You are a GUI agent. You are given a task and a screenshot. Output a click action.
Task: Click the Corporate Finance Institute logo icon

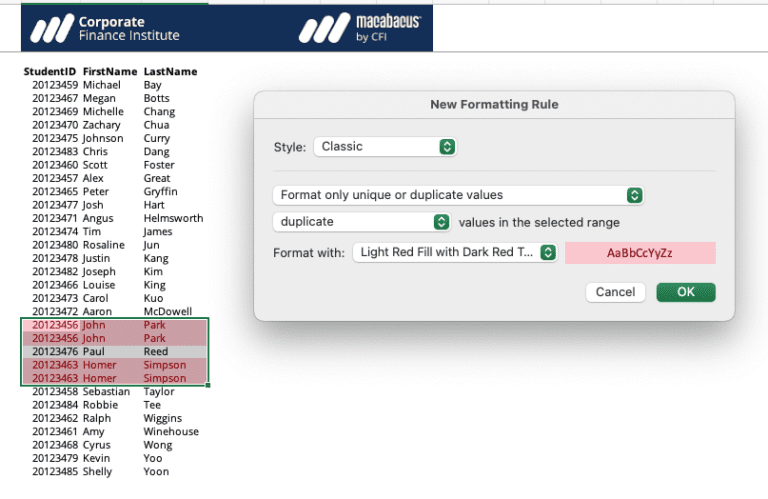(51, 29)
